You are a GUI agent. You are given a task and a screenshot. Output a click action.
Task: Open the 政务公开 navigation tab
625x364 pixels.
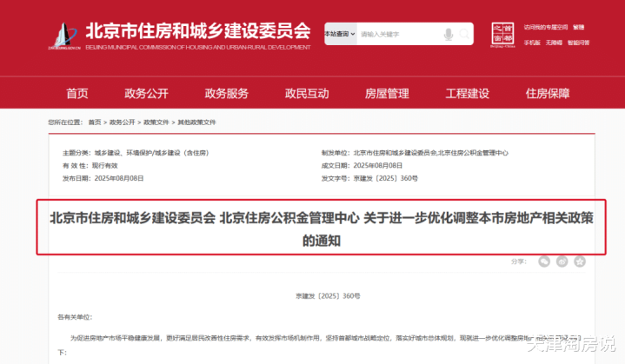click(x=146, y=93)
